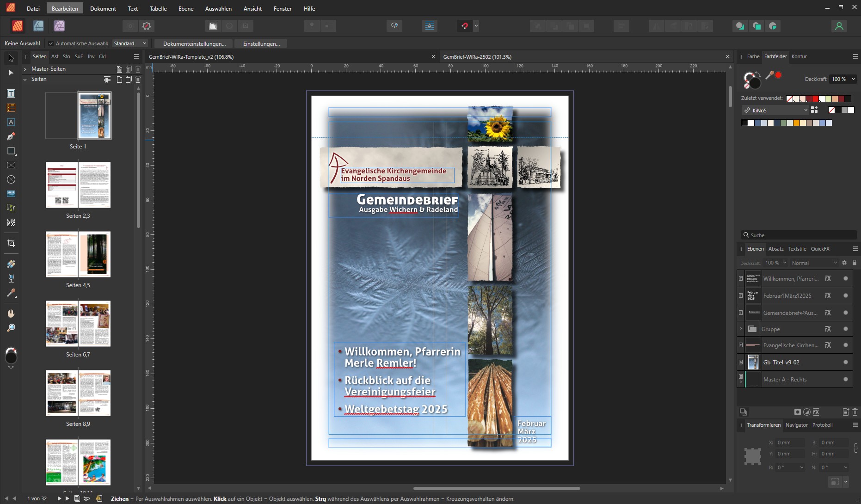
Task: Switch to the Navigator tab
Action: point(797,425)
